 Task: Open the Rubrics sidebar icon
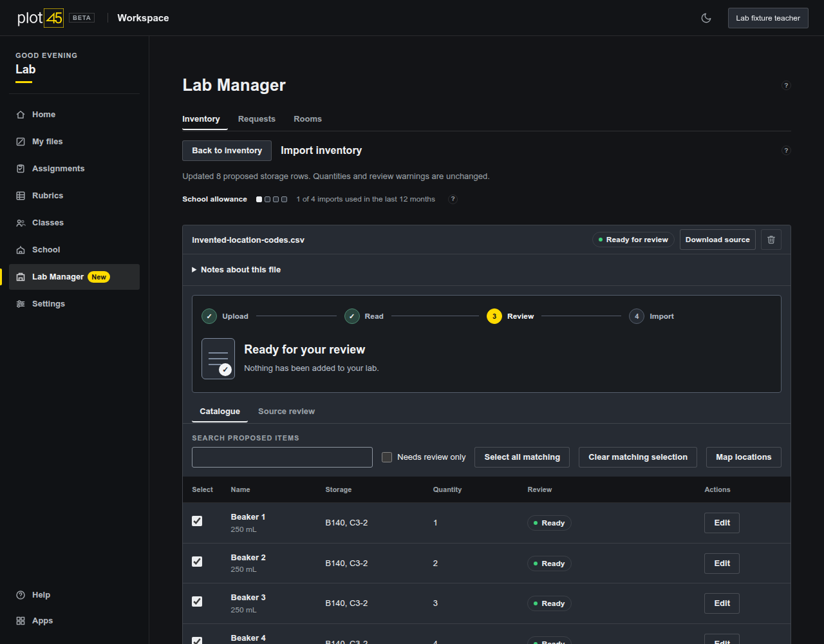21,196
